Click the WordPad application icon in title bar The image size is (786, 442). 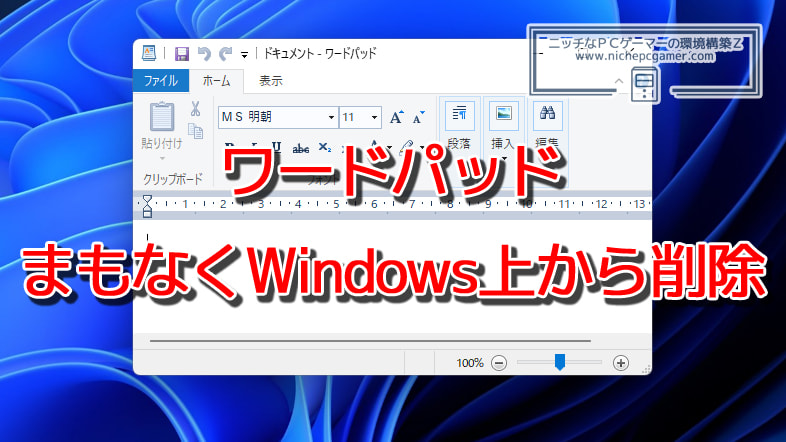coord(149,53)
